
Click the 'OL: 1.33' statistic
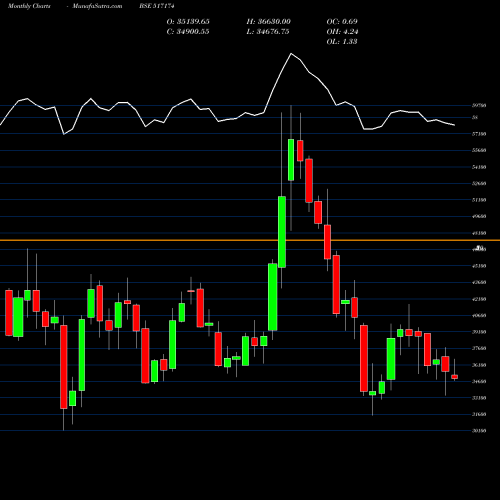pyautogui.click(x=342, y=41)
